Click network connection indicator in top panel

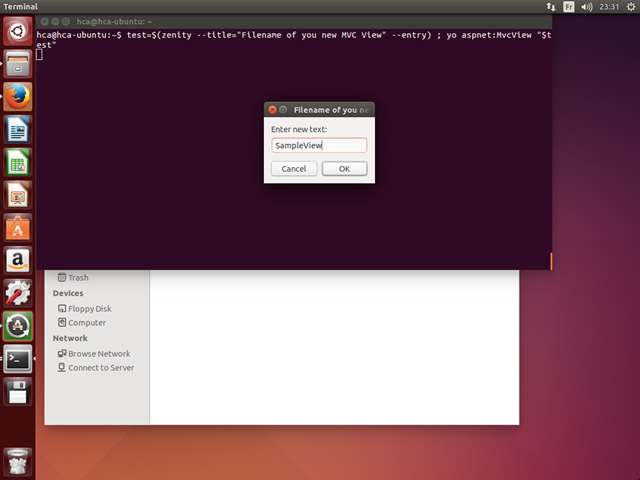coord(551,7)
